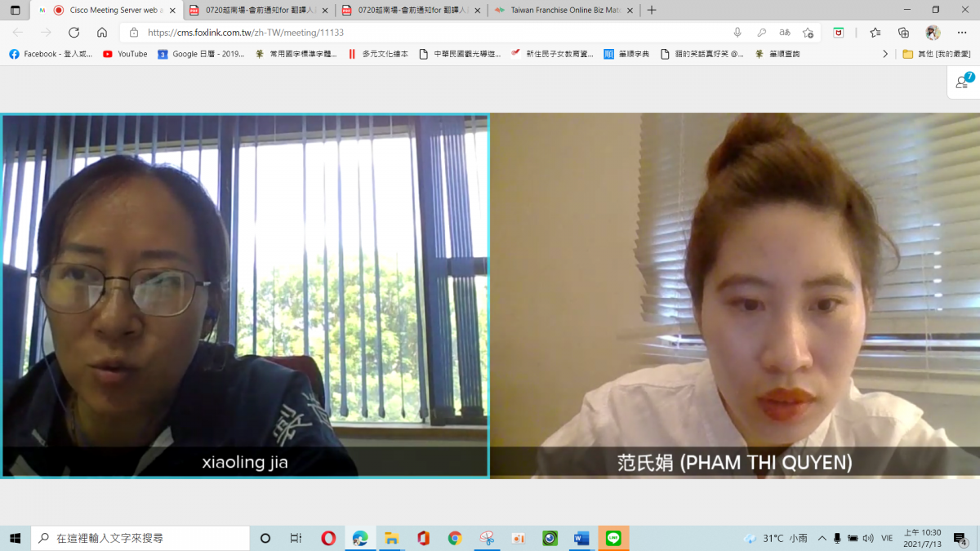Switch the VIE input language indicator
The height and width of the screenshot is (551, 980).
(x=888, y=539)
